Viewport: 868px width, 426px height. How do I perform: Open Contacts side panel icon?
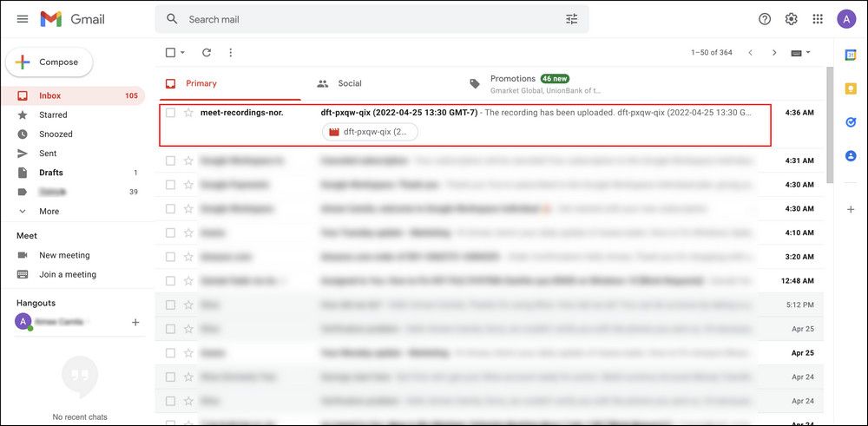851,156
